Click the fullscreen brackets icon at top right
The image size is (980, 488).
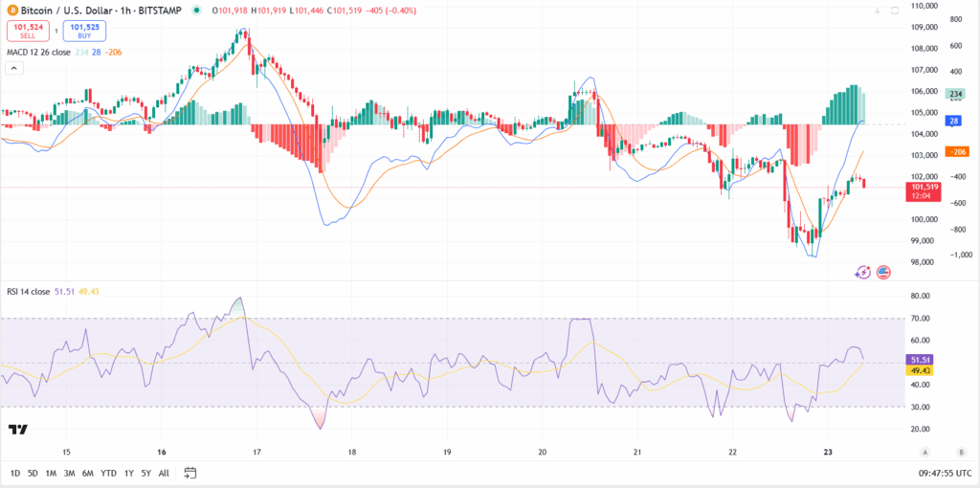(895, 11)
